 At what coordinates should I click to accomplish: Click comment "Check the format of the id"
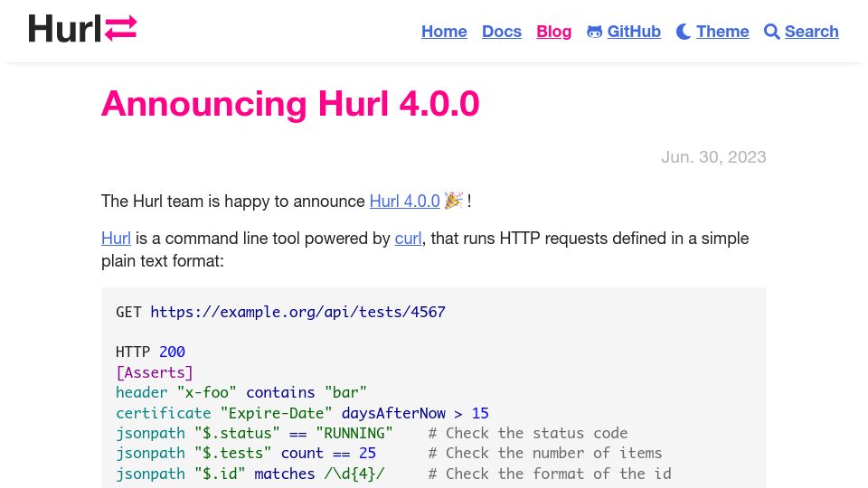(x=550, y=474)
